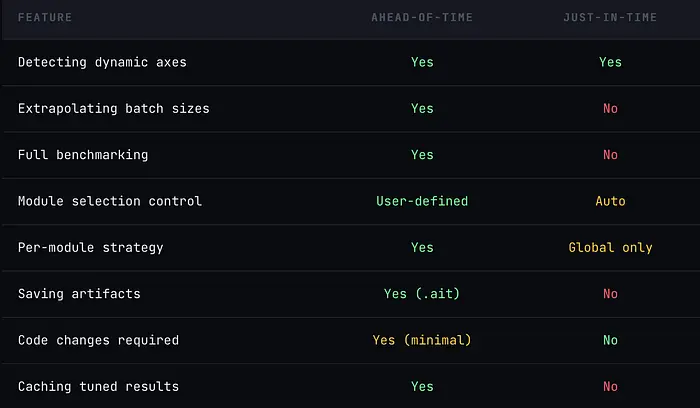Click just-in-time Yes for dynamic axes
This screenshot has height=408, width=700.
coord(610,62)
